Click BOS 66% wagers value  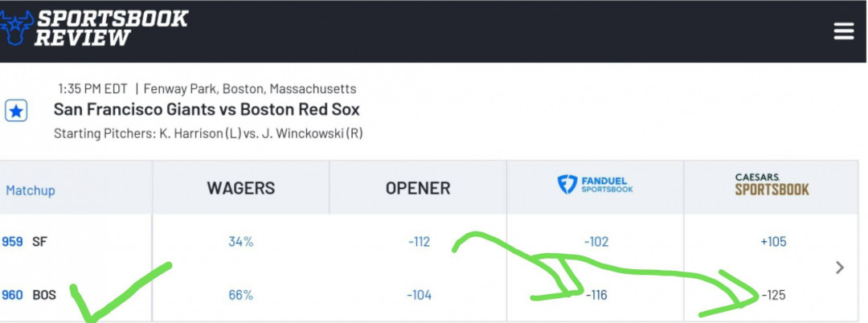[241, 296]
